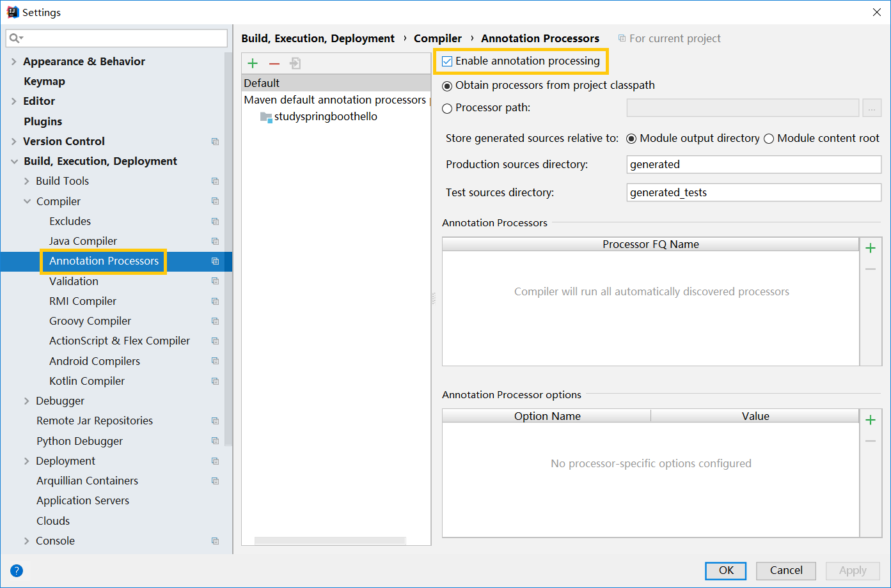Toggle Enable annotation processing checkbox

pos(448,61)
